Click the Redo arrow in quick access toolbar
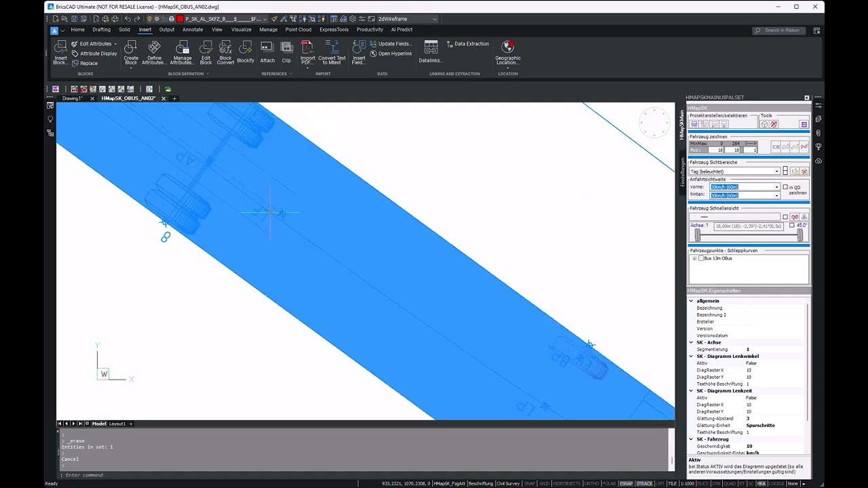 [x=137, y=19]
